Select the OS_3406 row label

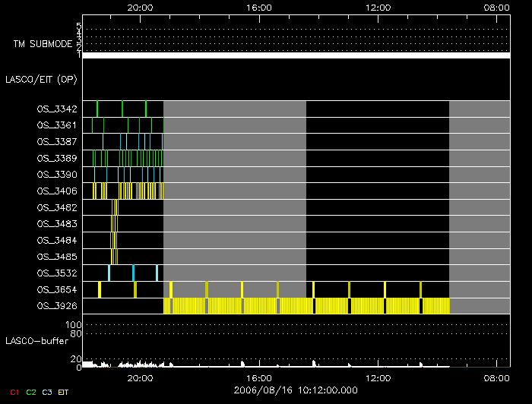56,191
